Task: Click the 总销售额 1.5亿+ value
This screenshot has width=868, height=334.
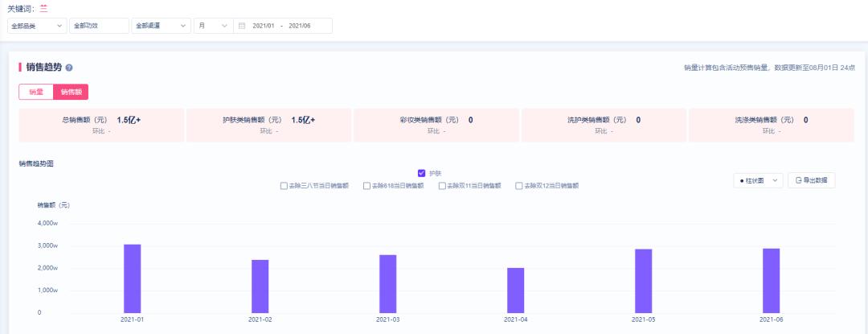Action: (129, 120)
